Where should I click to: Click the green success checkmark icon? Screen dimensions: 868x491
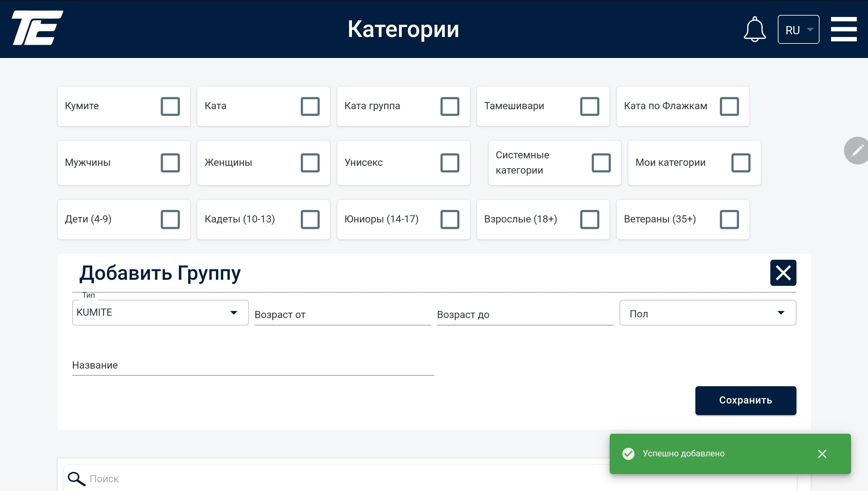click(628, 454)
